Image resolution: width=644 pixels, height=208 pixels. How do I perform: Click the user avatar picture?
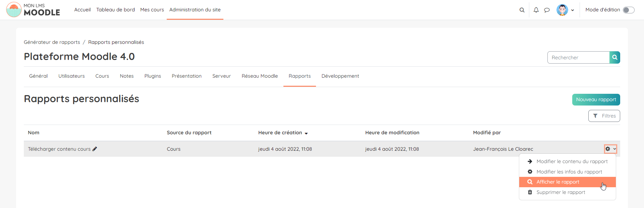tap(562, 10)
